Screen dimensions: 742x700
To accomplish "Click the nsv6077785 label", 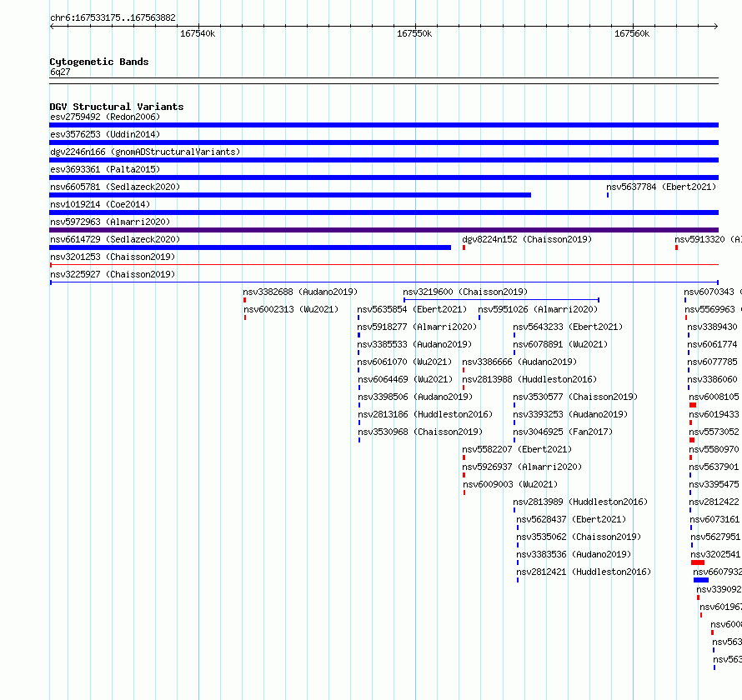I will [712, 362].
